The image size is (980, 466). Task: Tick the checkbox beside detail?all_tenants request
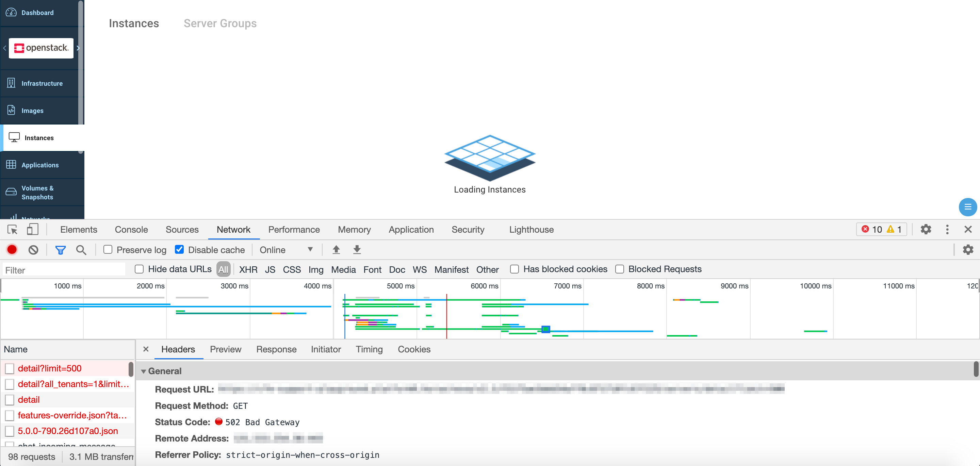(x=10, y=384)
